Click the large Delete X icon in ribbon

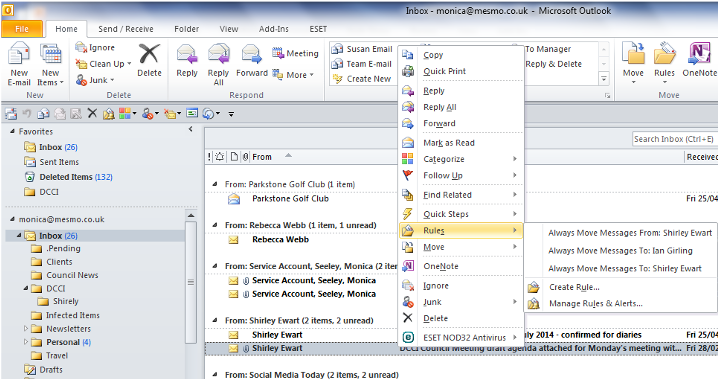point(149,54)
